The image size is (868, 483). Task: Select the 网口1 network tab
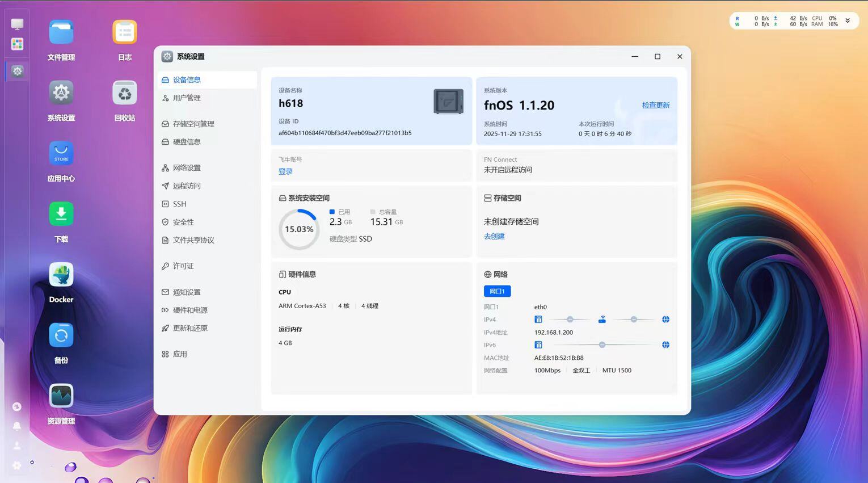(x=497, y=291)
